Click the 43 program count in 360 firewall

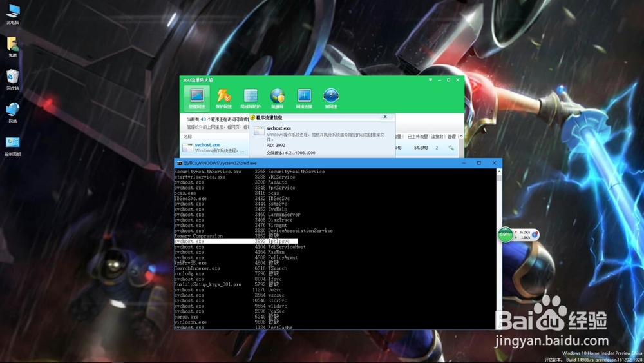tap(204, 119)
